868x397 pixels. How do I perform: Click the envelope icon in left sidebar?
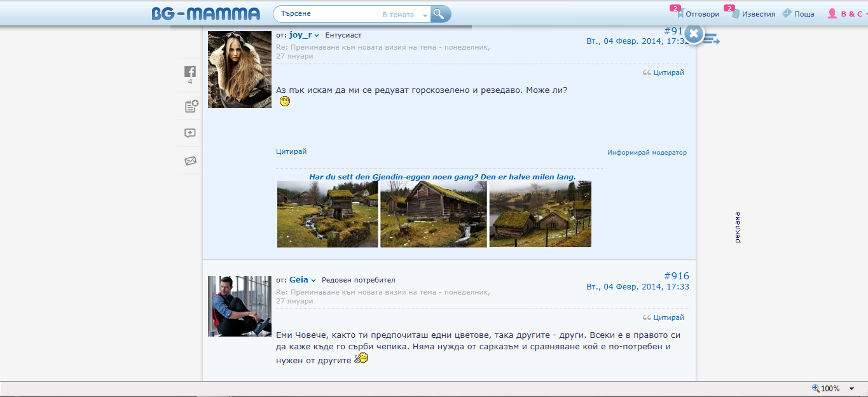[x=189, y=161]
